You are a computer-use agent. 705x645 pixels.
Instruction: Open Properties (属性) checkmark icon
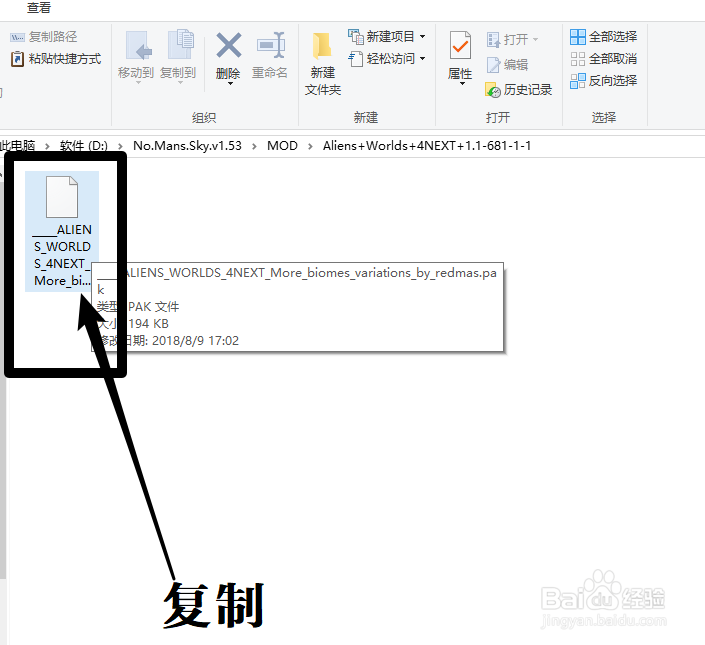click(460, 45)
